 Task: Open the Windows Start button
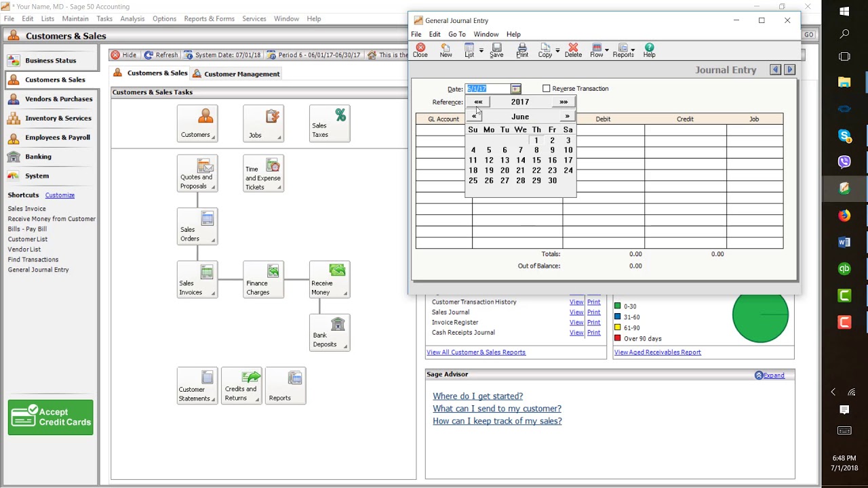(844, 12)
